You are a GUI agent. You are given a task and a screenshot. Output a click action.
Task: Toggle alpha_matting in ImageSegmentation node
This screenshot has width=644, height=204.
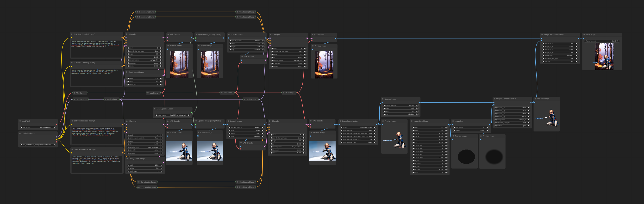click(358, 130)
